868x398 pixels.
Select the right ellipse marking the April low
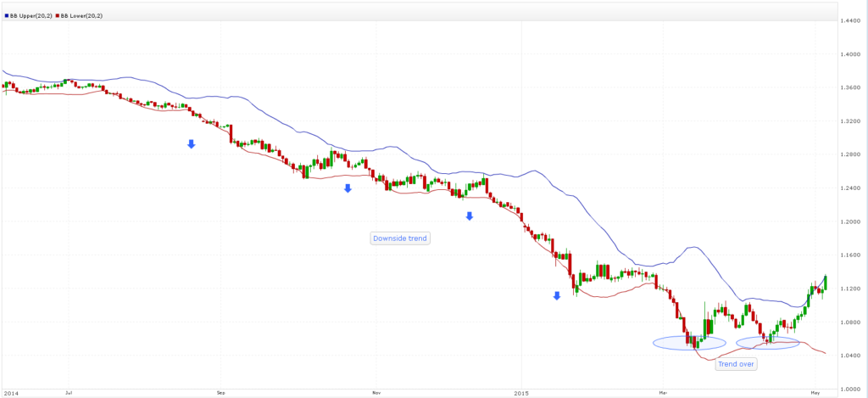click(768, 343)
